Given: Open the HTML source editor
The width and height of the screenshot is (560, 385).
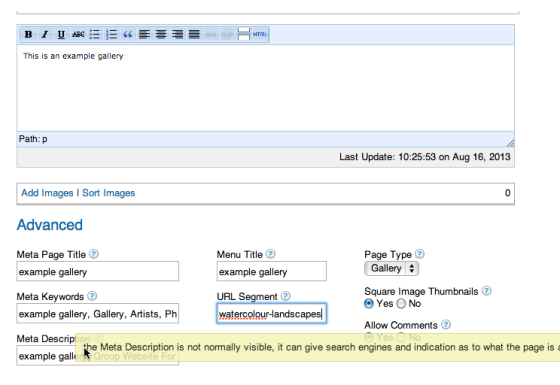Looking at the screenshot, I should coord(260,34).
